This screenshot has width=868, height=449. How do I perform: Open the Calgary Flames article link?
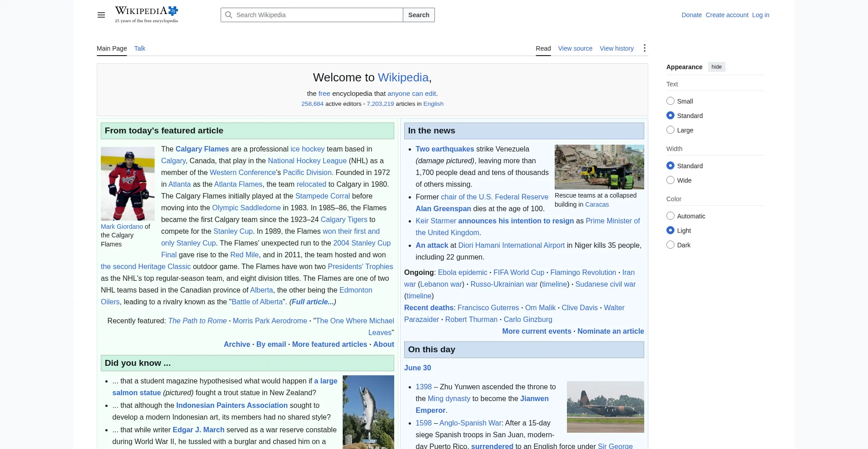coord(202,149)
